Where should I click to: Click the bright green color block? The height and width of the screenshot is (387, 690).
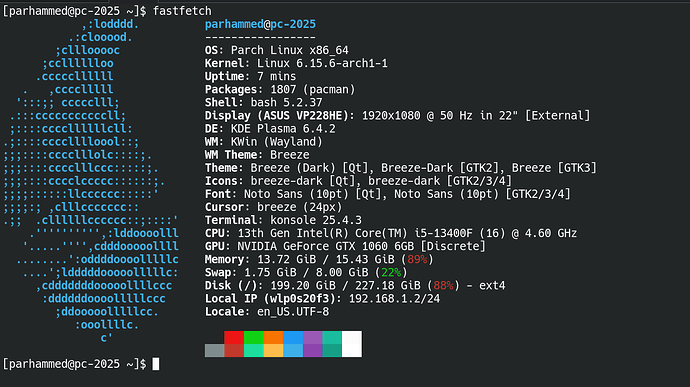tap(253, 337)
